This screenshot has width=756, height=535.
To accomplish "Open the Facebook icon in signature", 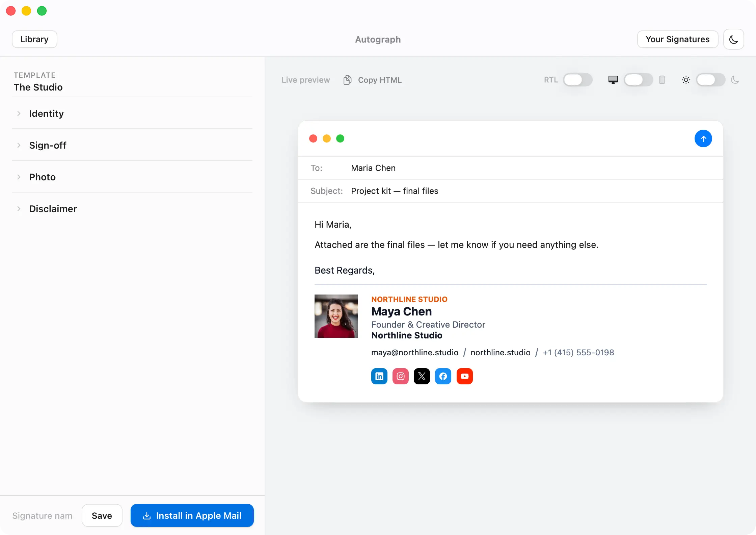I will coord(443,376).
